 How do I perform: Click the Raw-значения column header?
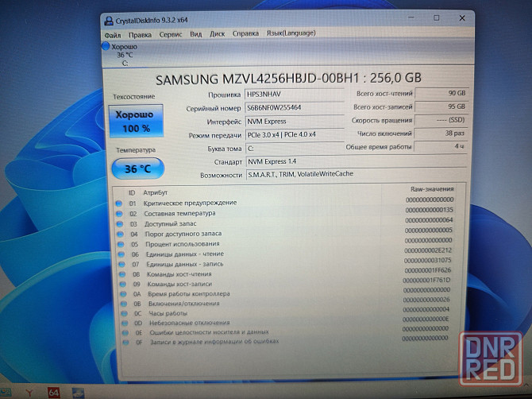click(x=432, y=189)
